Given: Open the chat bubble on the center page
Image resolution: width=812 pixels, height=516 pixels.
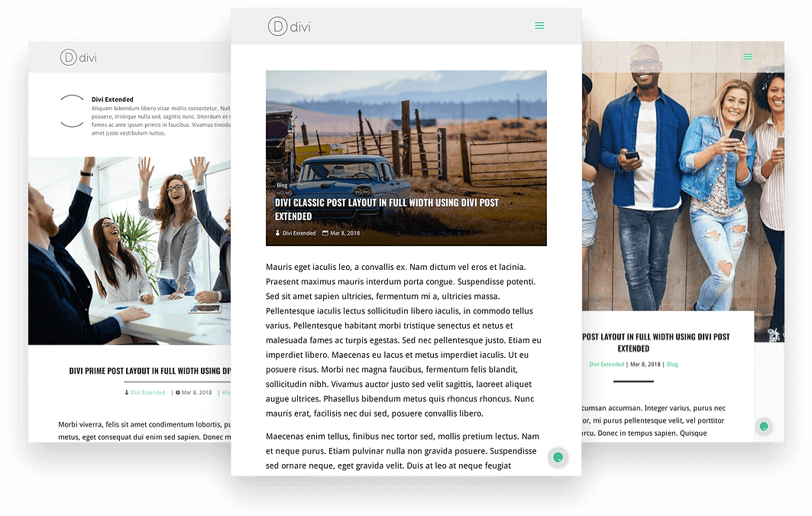Looking at the screenshot, I should click(x=558, y=457).
